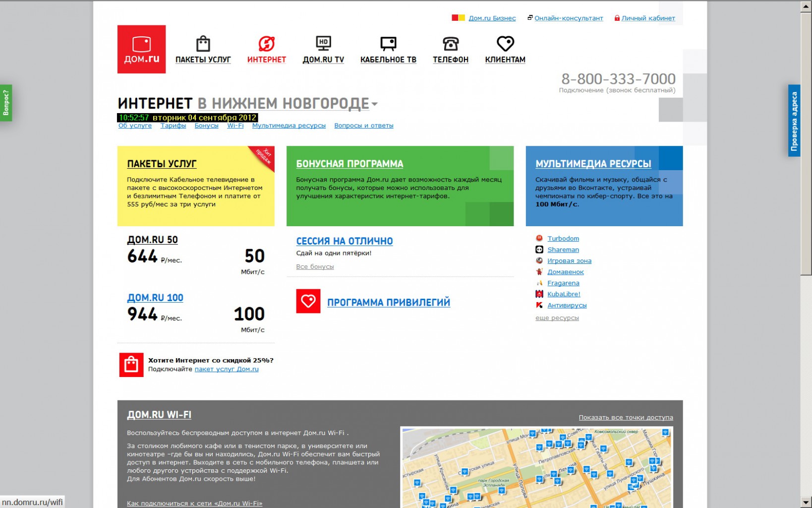Screen dimensions: 812x508
Task: Click the Домавенок icon
Action: (x=539, y=272)
